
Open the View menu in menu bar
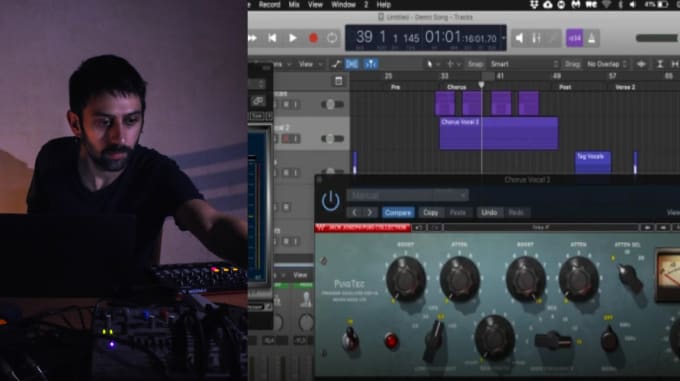point(315,5)
